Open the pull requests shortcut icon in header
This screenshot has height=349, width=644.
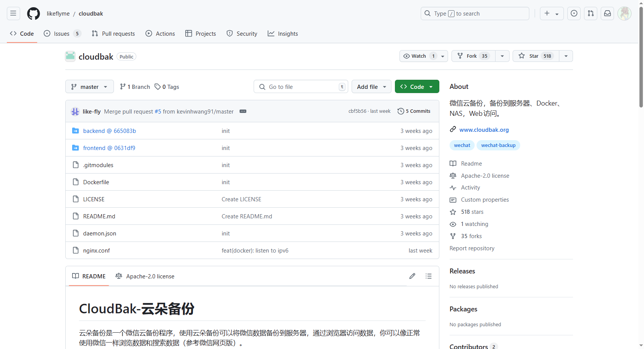[591, 13]
